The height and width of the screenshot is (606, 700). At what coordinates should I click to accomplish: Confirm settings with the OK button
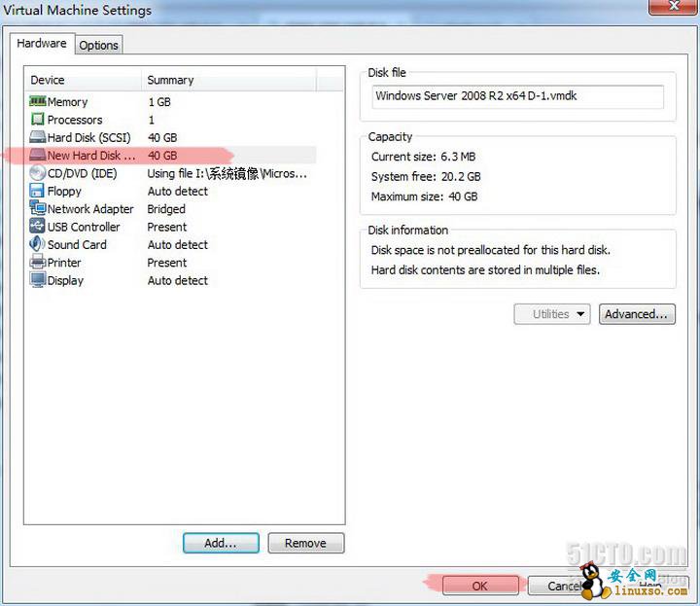click(480, 587)
